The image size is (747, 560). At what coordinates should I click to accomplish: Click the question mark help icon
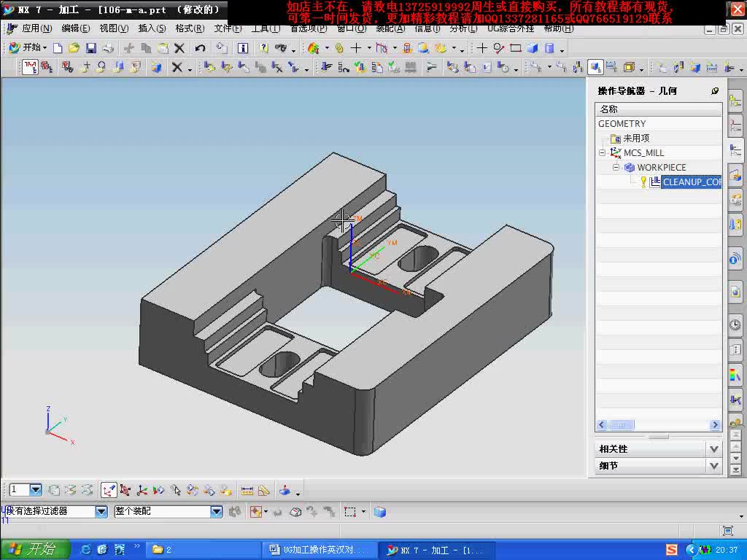point(263,48)
